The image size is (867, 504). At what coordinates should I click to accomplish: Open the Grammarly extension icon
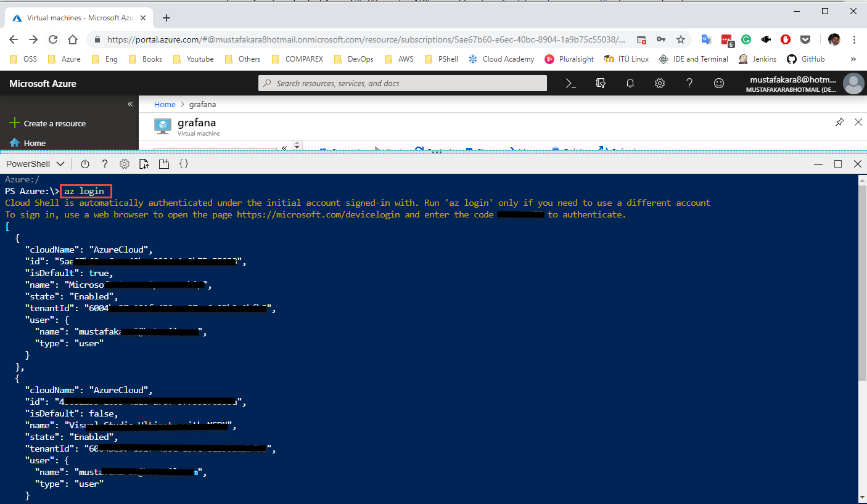pyautogui.click(x=746, y=39)
